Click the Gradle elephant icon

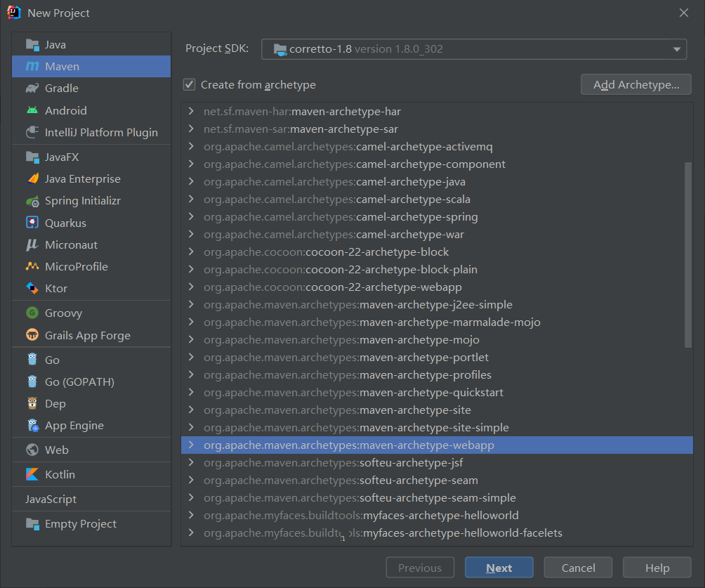click(x=32, y=89)
